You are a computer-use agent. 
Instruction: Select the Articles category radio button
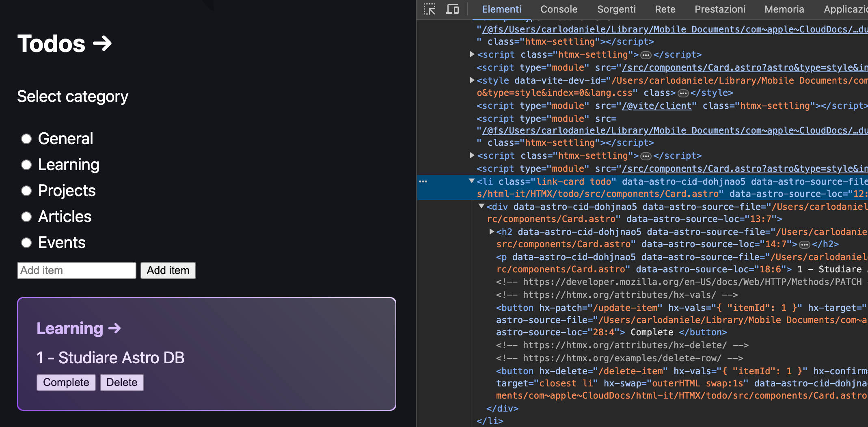pyautogui.click(x=26, y=217)
